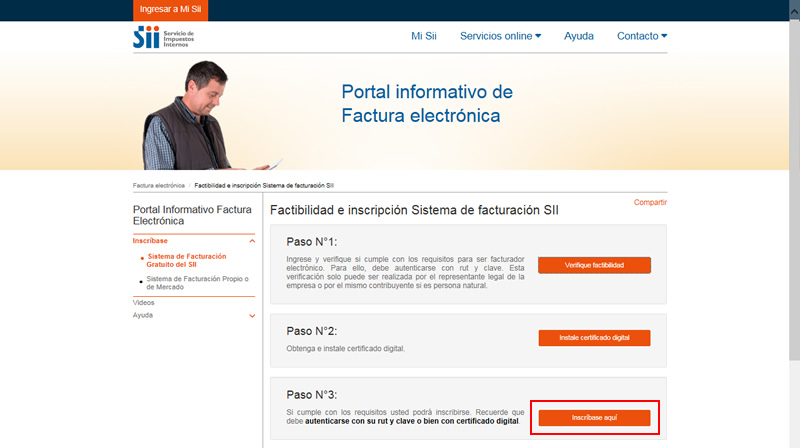The height and width of the screenshot is (448, 800).
Task: Go to Mi Sii menu item
Action: [423, 36]
